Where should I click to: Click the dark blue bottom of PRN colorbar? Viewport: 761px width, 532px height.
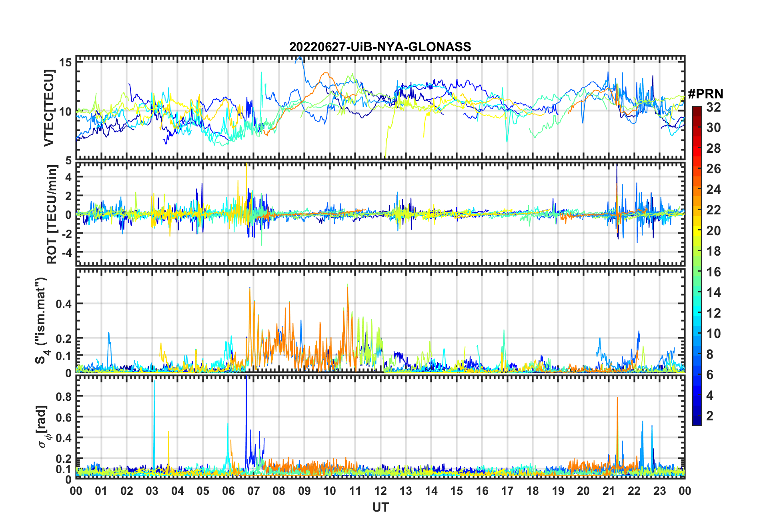(697, 421)
